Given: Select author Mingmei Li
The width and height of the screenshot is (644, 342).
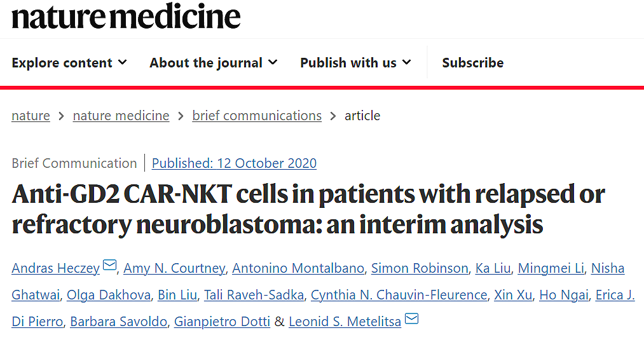Looking at the screenshot, I should pos(551,268).
